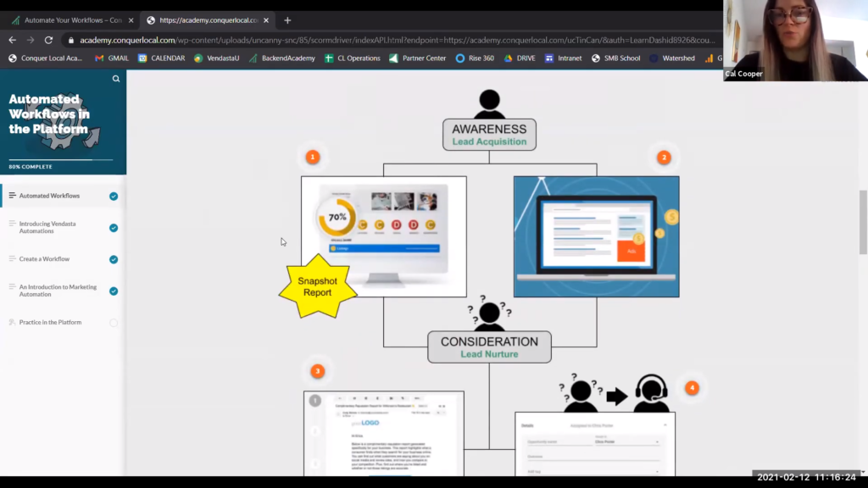Click the page vertical scrollbar thumb
Screen dimensions: 868x488
(863, 222)
